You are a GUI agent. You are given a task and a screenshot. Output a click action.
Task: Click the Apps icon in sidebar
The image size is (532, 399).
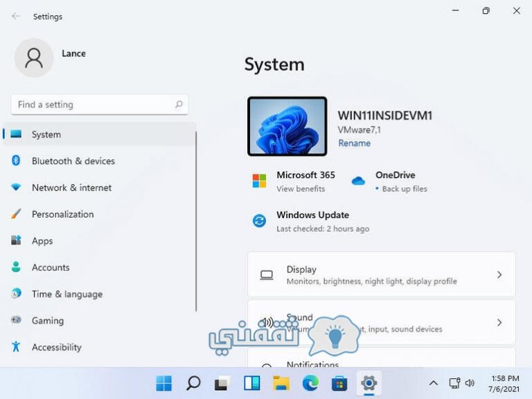(x=16, y=240)
